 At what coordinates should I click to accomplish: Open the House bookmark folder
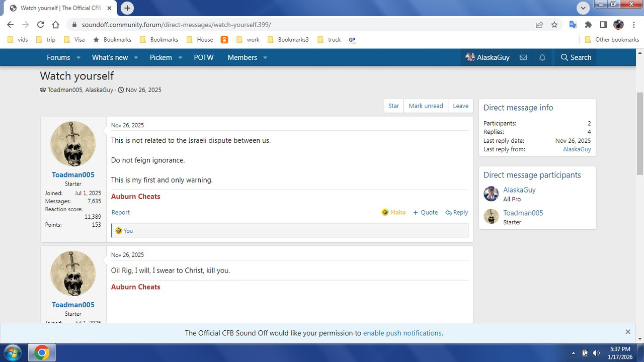pos(200,40)
